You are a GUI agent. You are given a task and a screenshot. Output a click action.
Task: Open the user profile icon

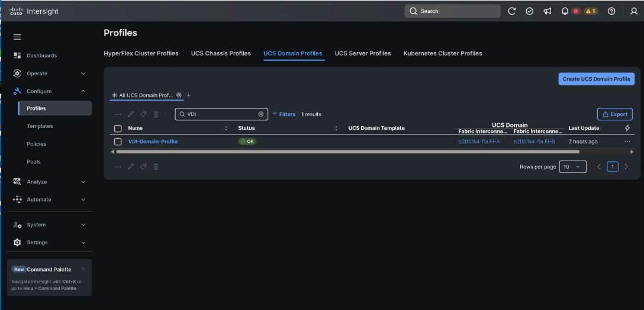pos(634,11)
